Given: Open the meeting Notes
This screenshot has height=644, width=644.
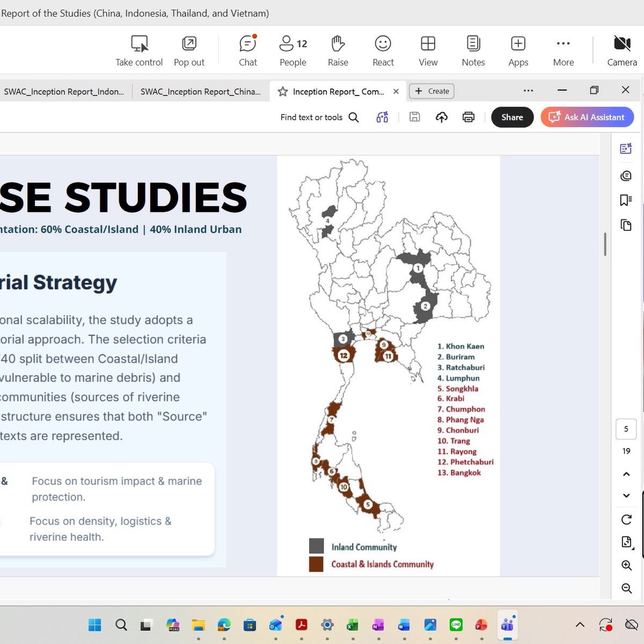Looking at the screenshot, I should [x=473, y=51].
